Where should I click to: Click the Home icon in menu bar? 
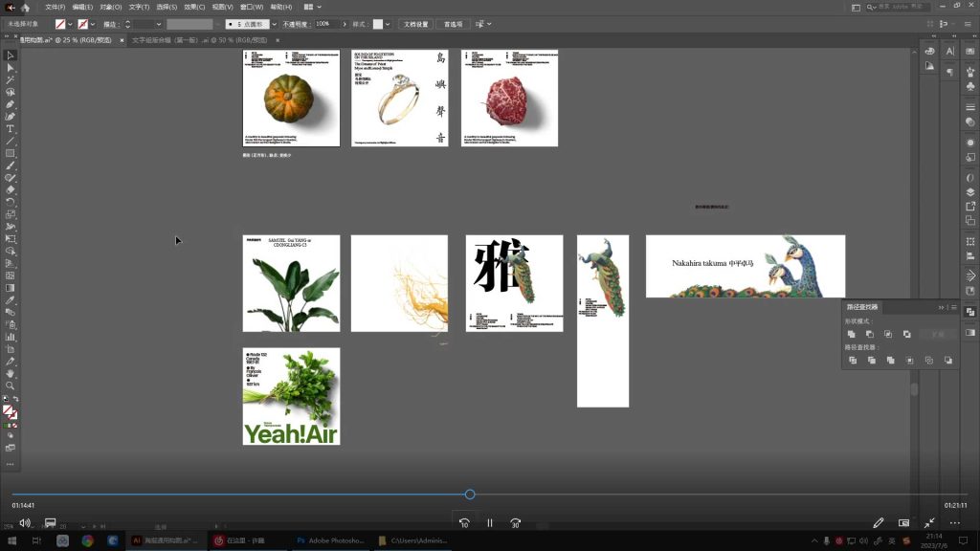[x=26, y=7]
